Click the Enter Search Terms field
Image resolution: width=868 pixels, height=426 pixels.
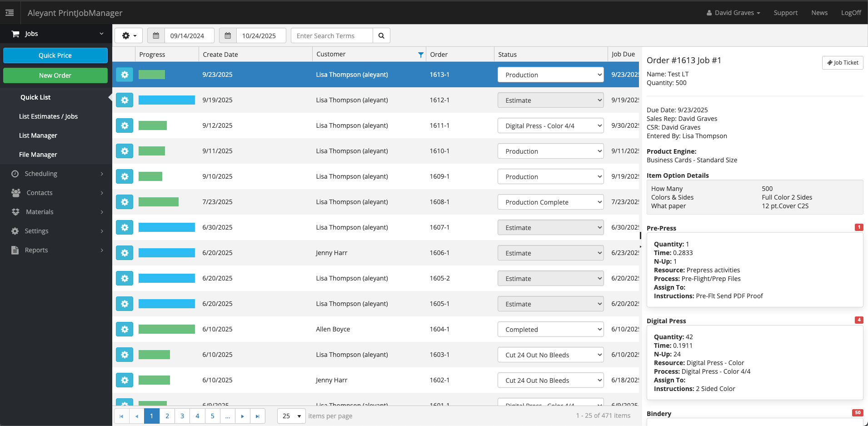coord(332,35)
